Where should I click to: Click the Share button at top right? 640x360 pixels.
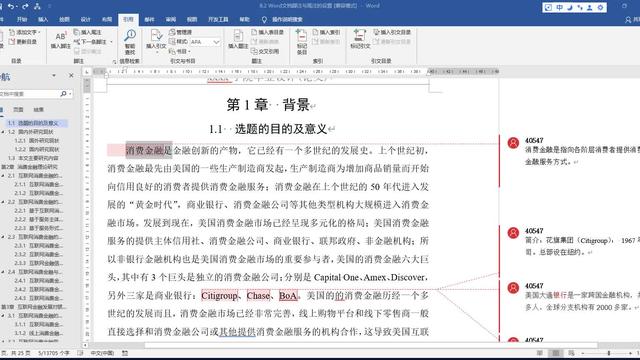click(632, 19)
